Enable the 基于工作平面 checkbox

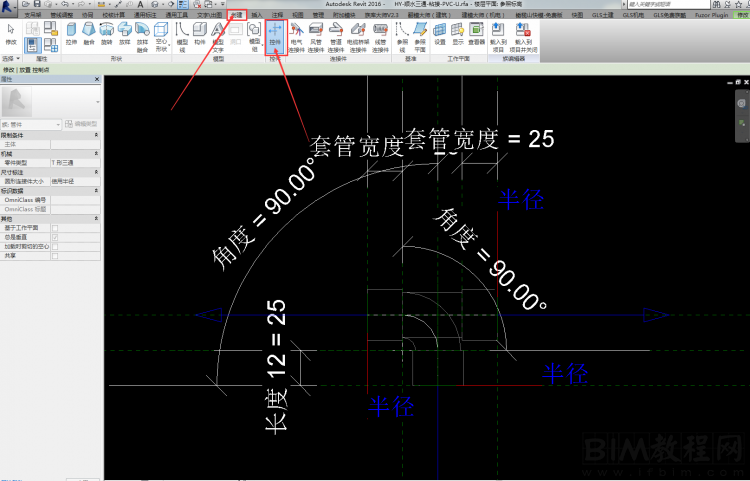click(x=54, y=229)
